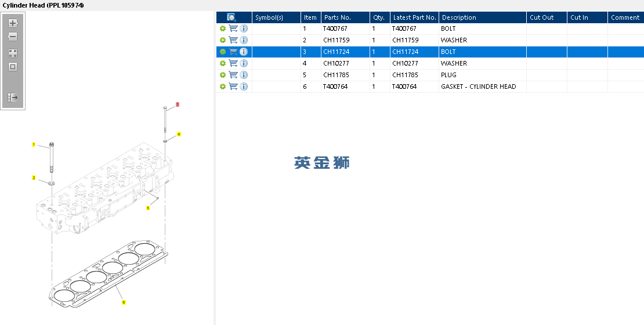Click the cylinder head gasket drawing
The image size is (644, 325).
(x=108, y=275)
